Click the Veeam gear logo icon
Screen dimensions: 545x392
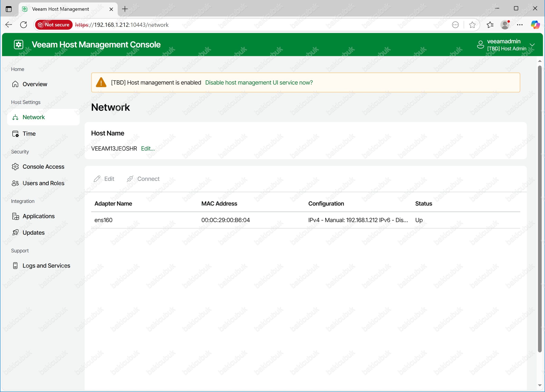click(x=19, y=45)
